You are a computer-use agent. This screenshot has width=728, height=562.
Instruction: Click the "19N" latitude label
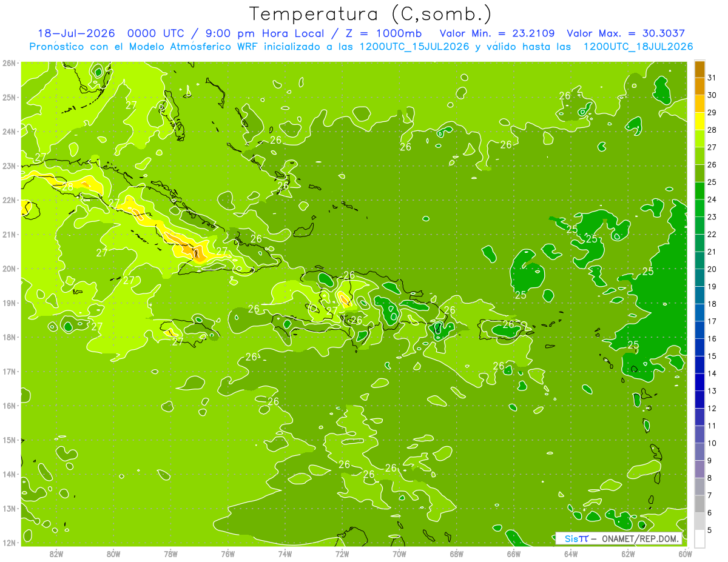(x=10, y=303)
